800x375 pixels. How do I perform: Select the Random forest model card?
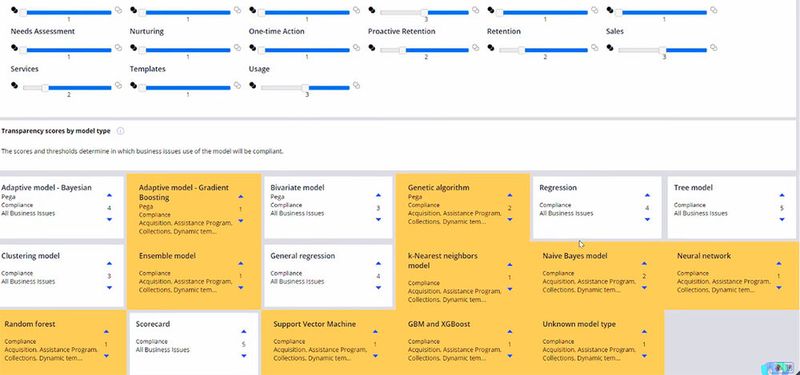62,343
